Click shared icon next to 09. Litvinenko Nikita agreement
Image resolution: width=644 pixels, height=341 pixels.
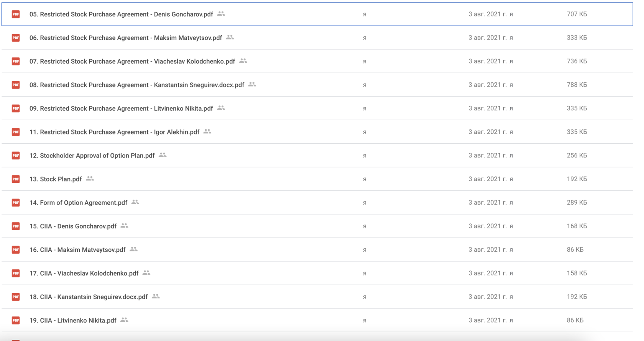221,108
